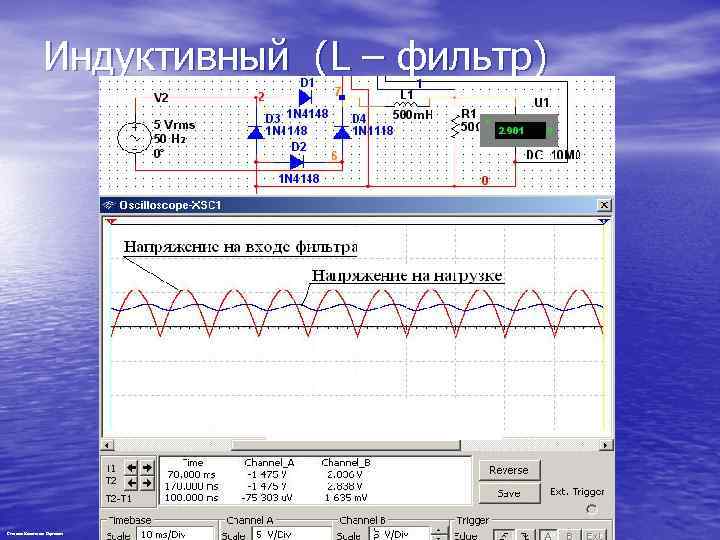Move cursor T1 right with its arrow
The image size is (720, 540).
(147, 468)
